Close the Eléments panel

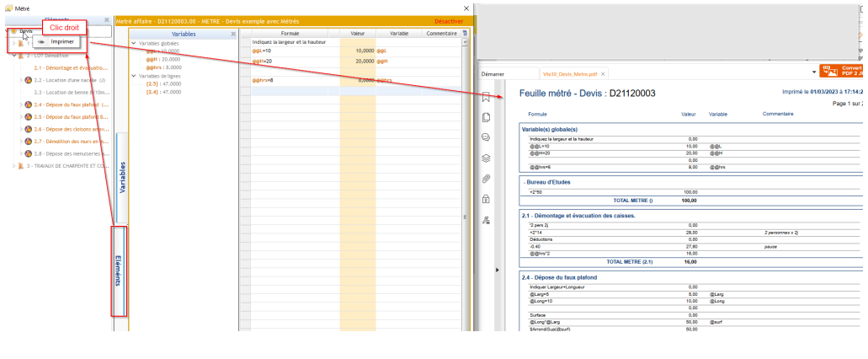[106, 19]
